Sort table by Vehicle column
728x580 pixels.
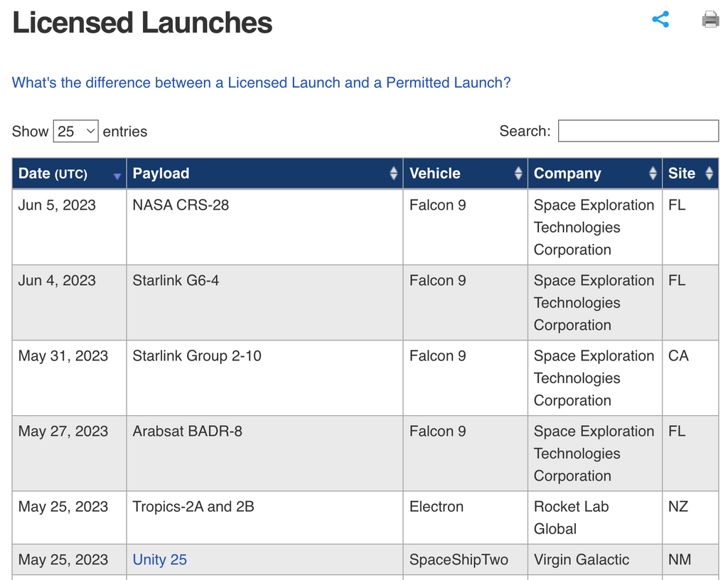[465, 173]
